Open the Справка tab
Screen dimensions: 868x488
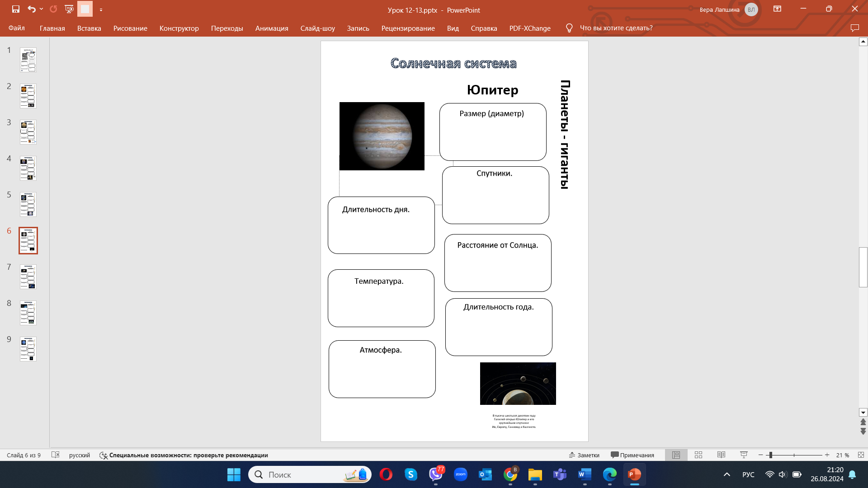pos(484,28)
